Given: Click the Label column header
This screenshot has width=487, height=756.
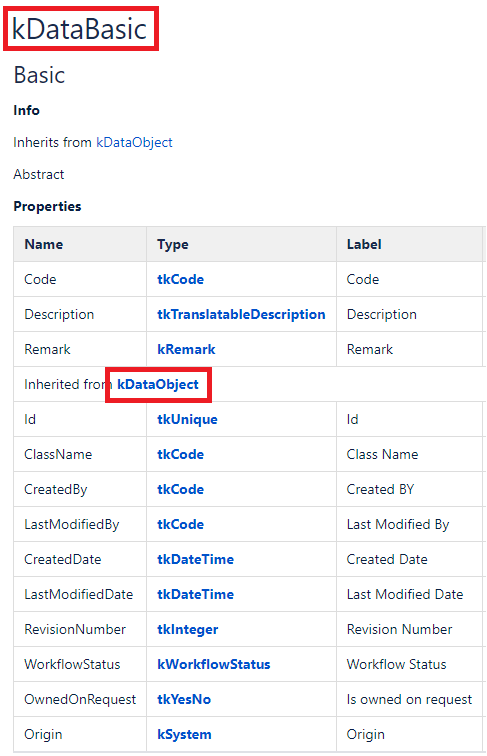Looking at the screenshot, I should (364, 244).
